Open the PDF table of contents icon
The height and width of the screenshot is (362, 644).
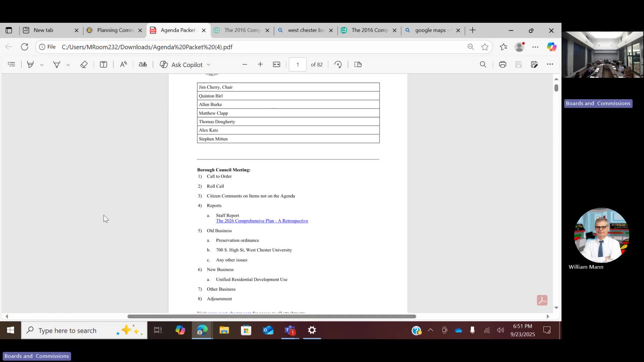[11, 64]
